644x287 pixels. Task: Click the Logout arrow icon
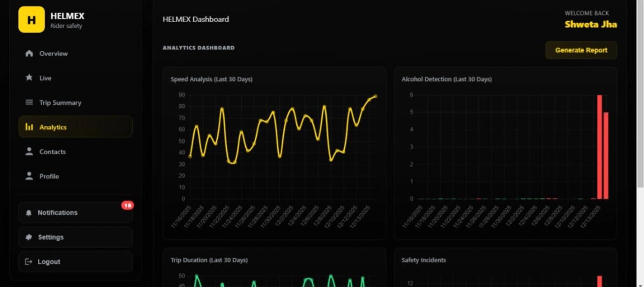click(29, 262)
